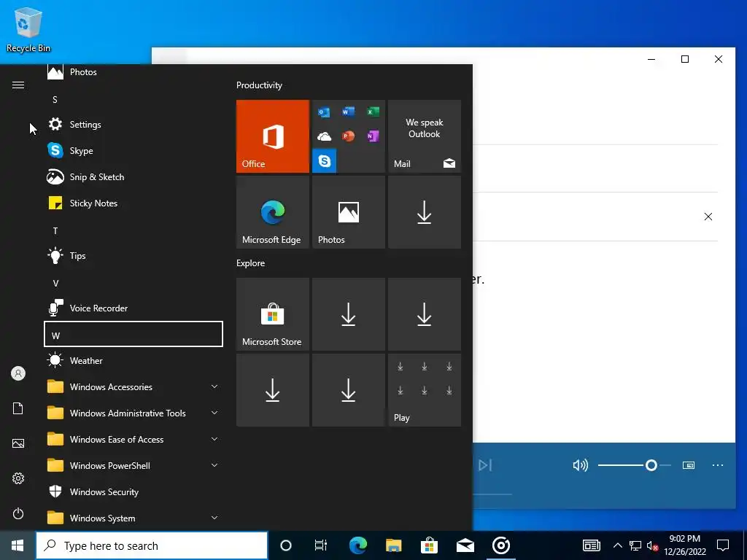Mute audio in the media player
This screenshot has height=560, width=747.
coord(580,465)
